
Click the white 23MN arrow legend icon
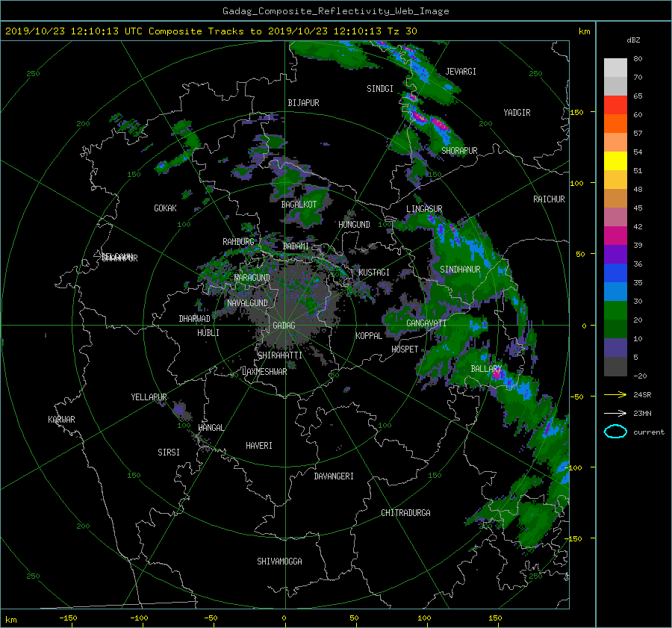click(615, 413)
